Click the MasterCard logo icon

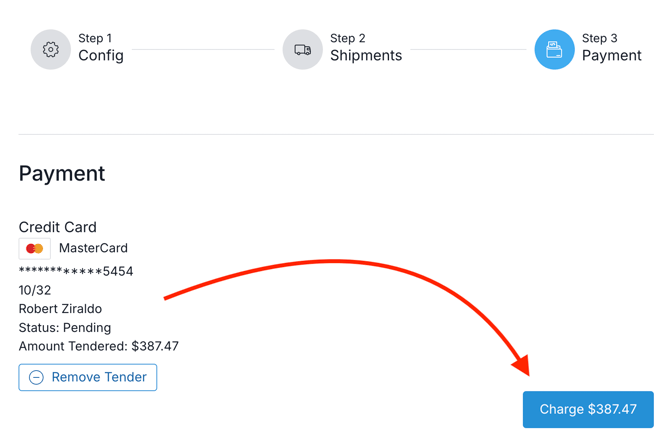(35, 249)
